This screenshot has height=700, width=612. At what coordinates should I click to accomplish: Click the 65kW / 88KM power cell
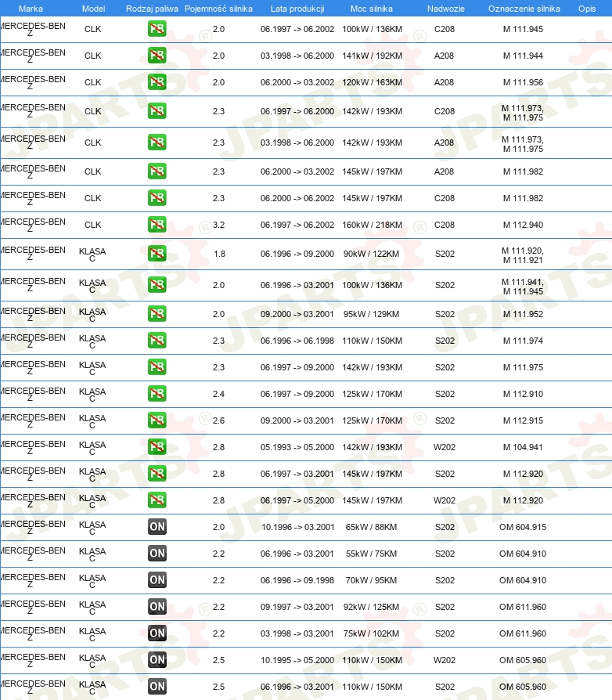(x=371, y=527)
